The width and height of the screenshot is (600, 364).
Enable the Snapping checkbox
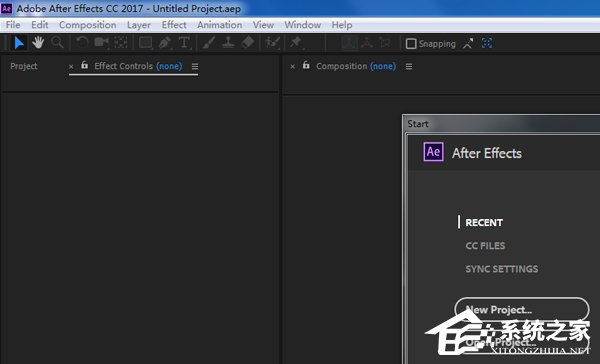pos(411,44)
